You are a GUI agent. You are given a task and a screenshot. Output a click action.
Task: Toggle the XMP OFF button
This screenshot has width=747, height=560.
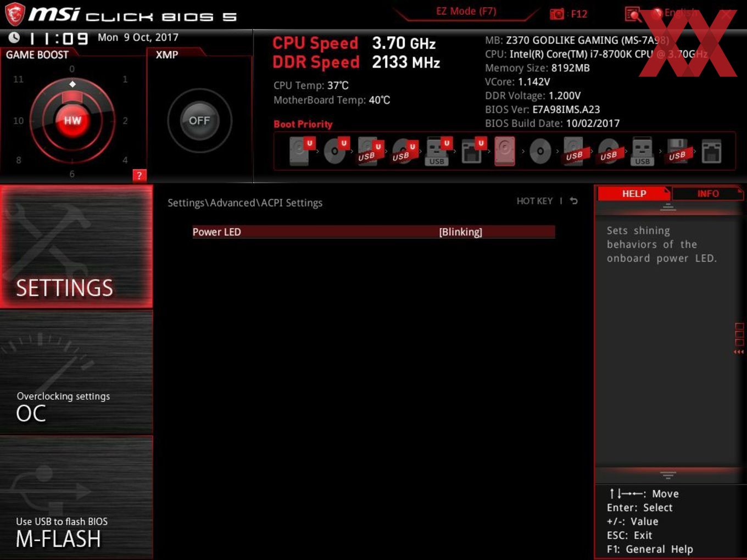pyautogui.click(x=199, y=121)
